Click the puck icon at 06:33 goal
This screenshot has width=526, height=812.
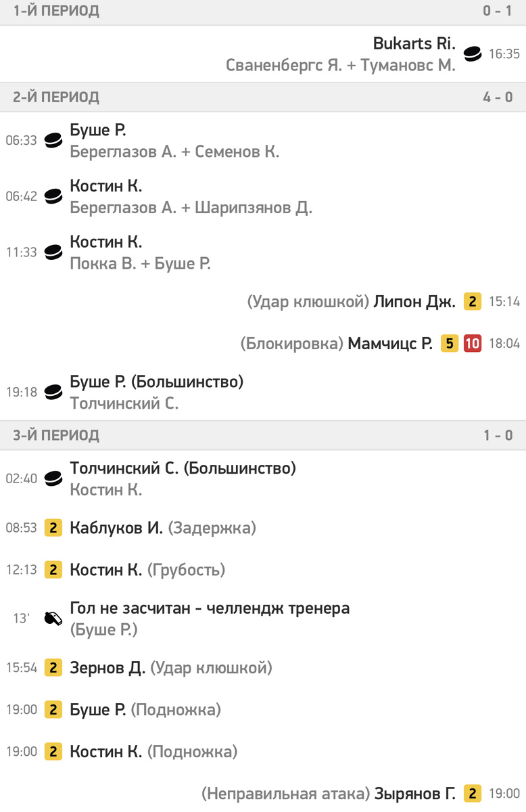pos(53,141)
